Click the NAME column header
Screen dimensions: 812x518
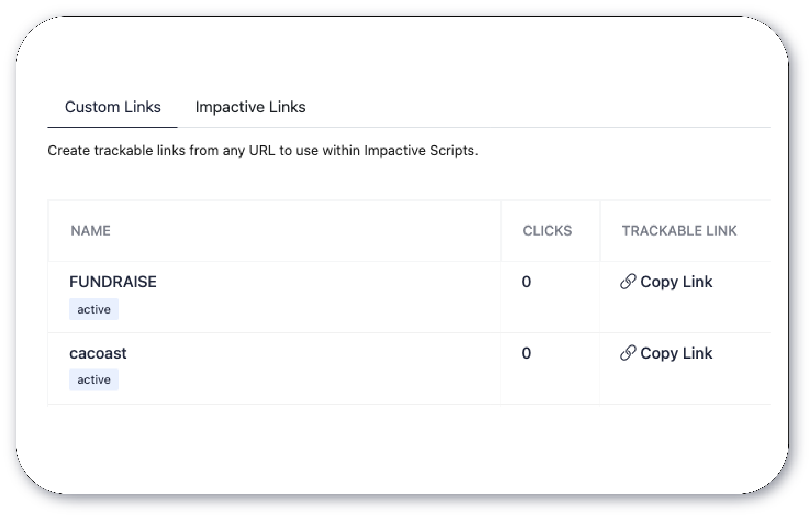tap(90, 231)
